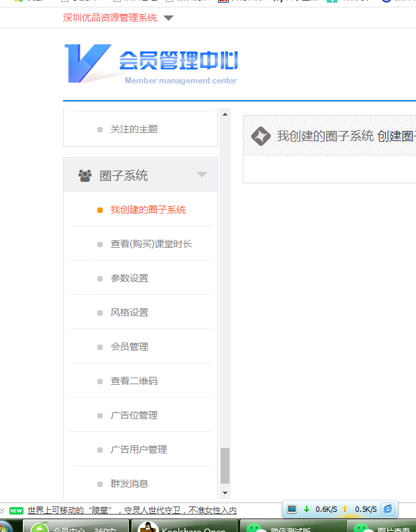Open the Koolshare penguin taskbar item

coord(184,526)
